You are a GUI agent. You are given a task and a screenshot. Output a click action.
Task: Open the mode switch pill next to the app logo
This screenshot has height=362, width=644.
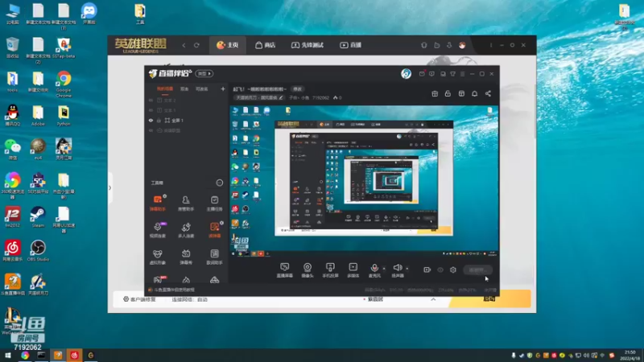(x=204, y=74)
